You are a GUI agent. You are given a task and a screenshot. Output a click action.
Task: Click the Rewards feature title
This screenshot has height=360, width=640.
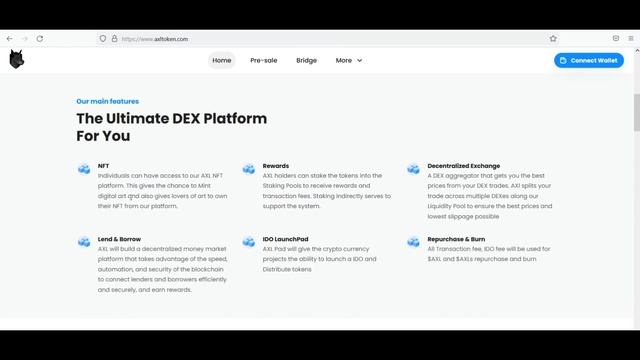[276, 166]
